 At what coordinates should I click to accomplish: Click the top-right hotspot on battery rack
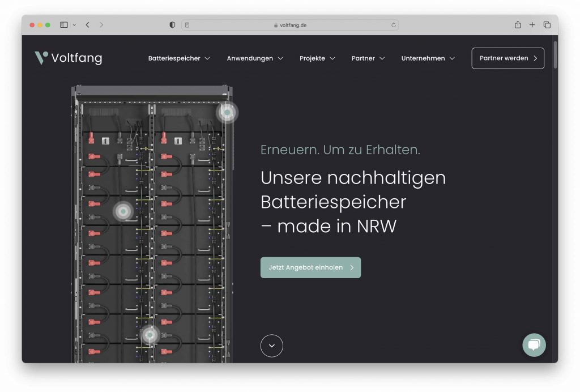coord(227,113)
